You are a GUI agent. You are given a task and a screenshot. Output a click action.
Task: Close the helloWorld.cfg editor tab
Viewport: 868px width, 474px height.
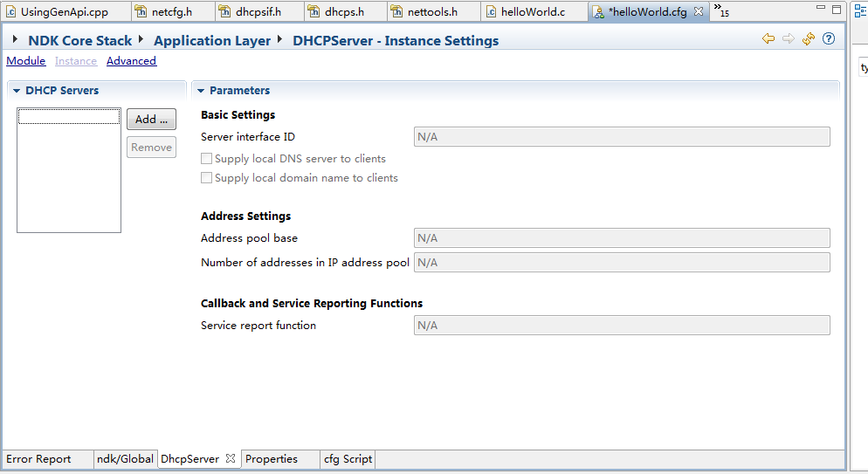click(699, 12)
